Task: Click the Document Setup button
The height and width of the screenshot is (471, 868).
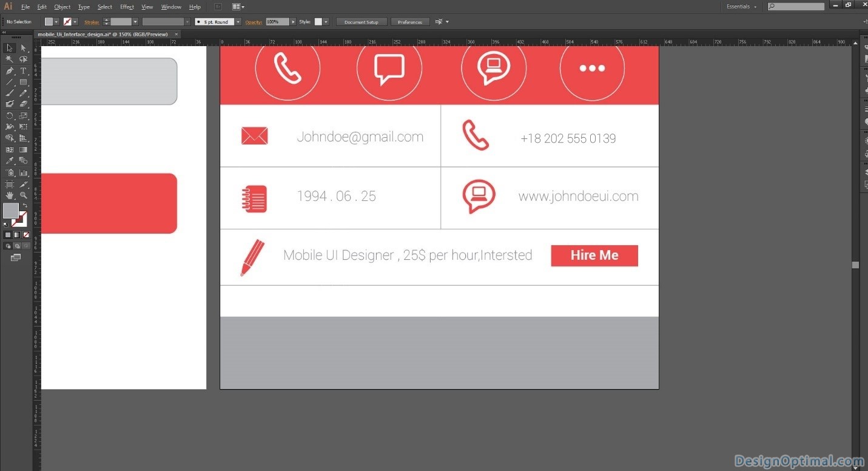Action: 361,22
